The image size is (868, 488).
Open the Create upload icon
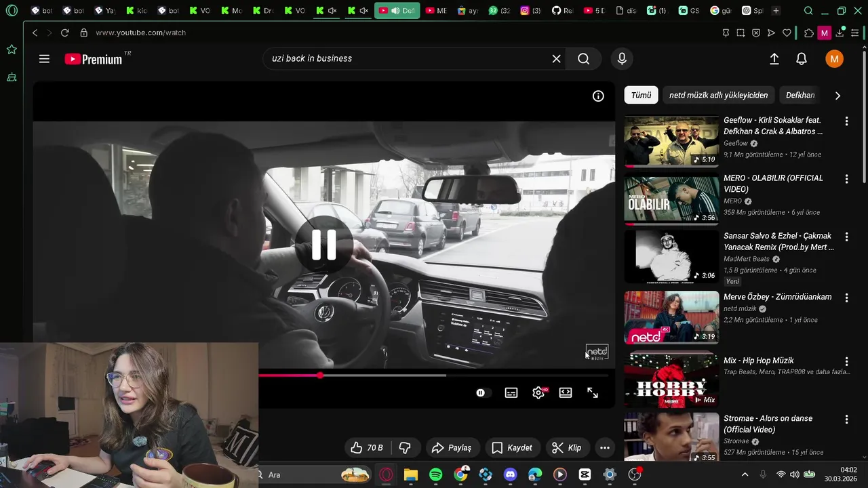click(774, 59)
